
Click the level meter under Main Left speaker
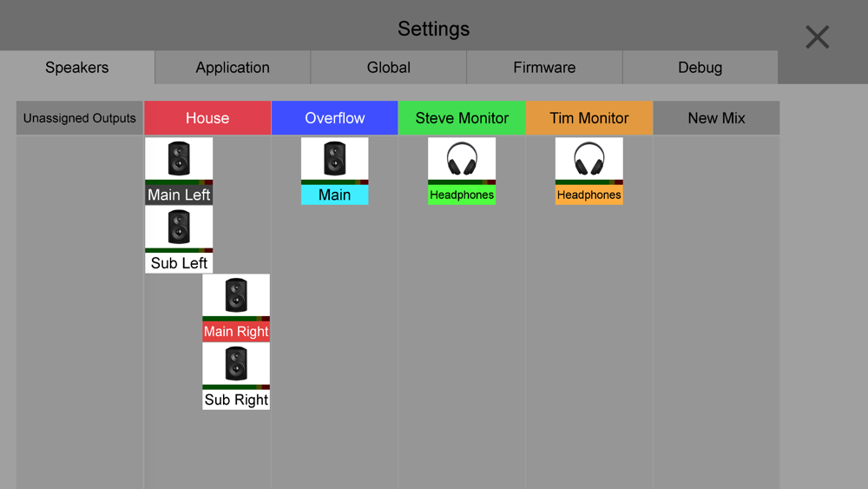(x=179, y=182)
